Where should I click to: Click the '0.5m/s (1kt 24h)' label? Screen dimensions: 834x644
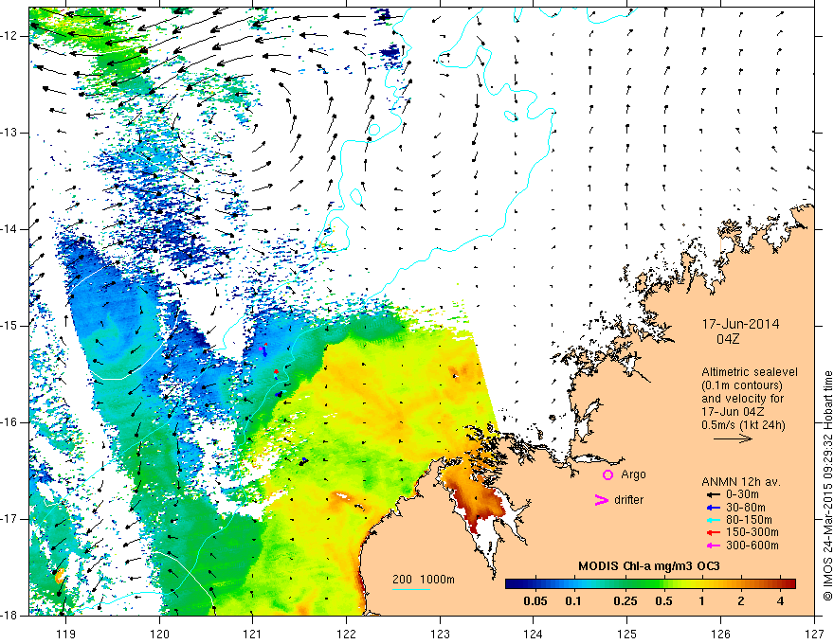tap(744, 425)
